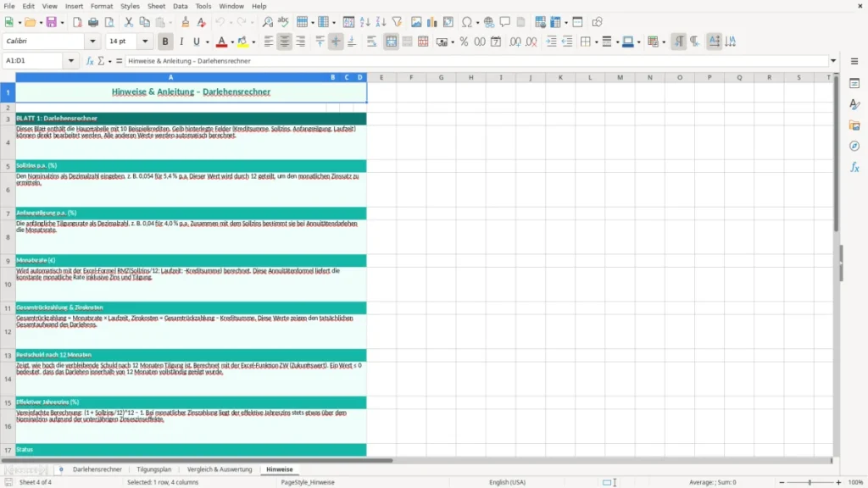Sort the selection descending

pos(381,22)
